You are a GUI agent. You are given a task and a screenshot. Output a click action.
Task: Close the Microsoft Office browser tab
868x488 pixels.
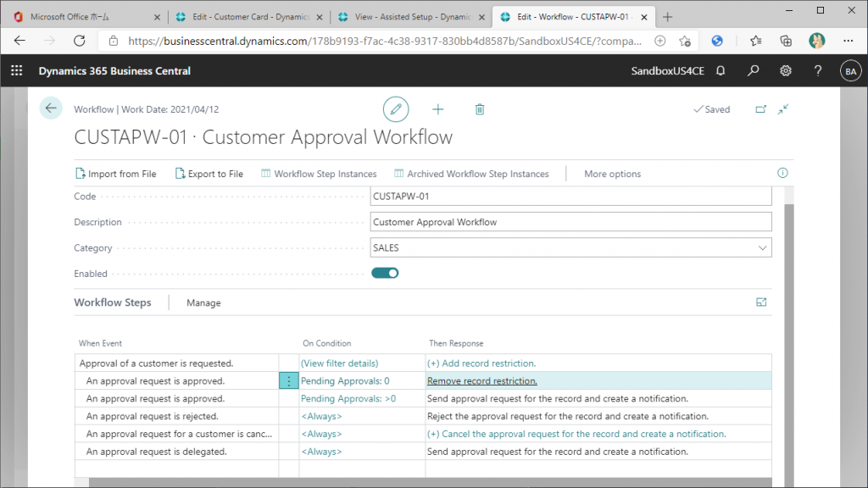click(157, 17)
